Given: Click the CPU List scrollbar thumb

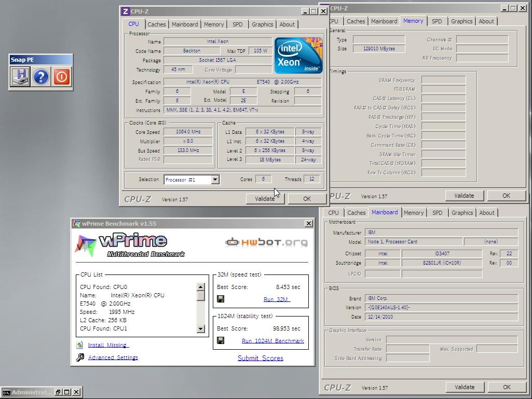Looking at the screenshot, I should point(200,296).
